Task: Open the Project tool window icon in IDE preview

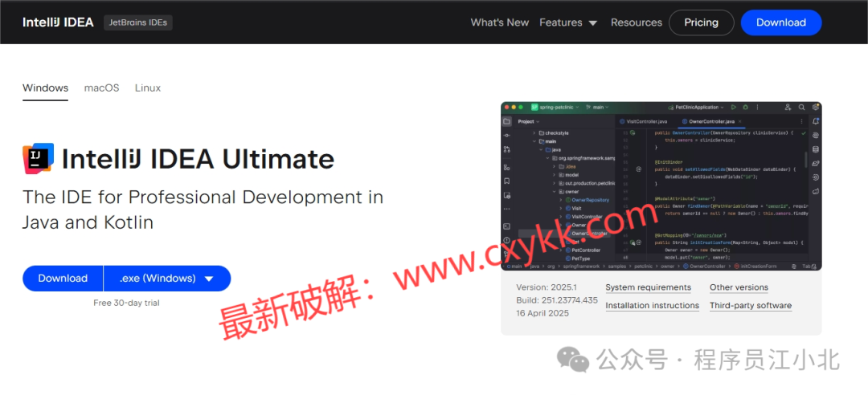Action: (x=506, y=122)
